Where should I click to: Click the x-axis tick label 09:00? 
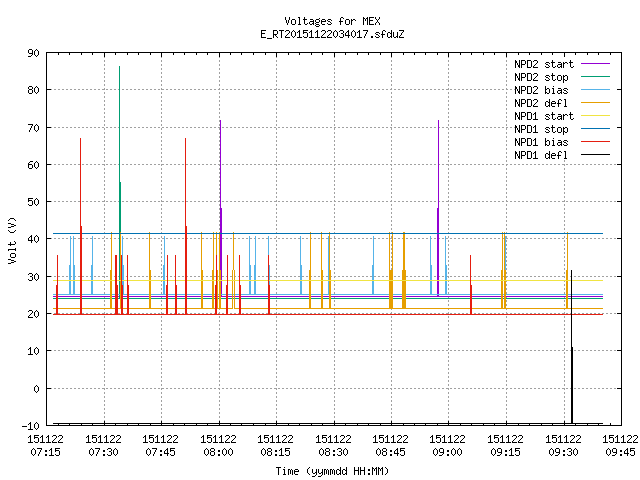pos(448,453)
